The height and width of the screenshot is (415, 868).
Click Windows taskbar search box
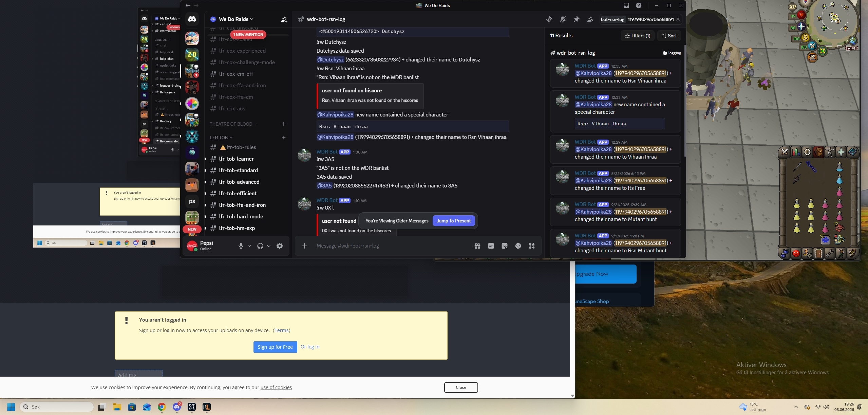[x=57, y=407]
